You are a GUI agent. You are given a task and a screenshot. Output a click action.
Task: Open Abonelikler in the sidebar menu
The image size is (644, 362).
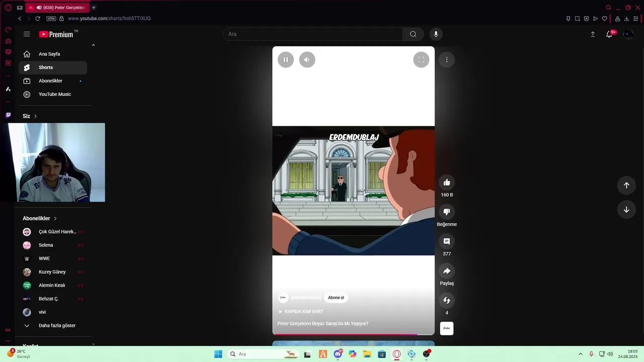53,81
